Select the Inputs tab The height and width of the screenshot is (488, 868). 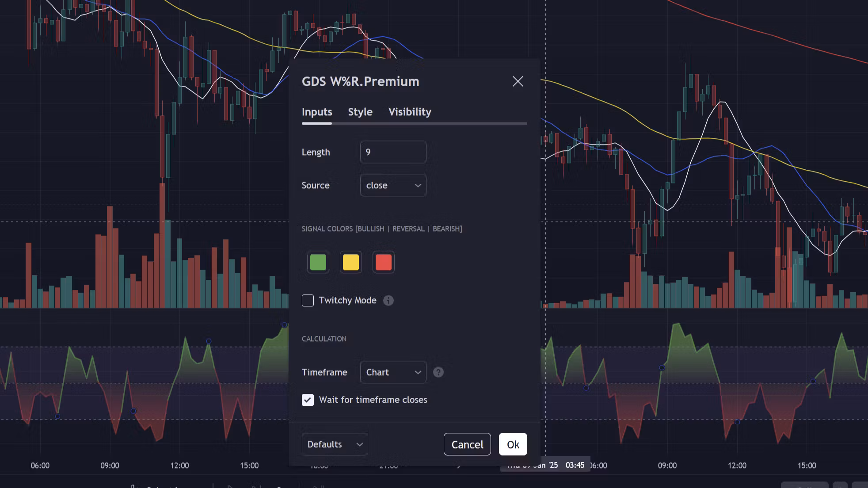[316, 112]
